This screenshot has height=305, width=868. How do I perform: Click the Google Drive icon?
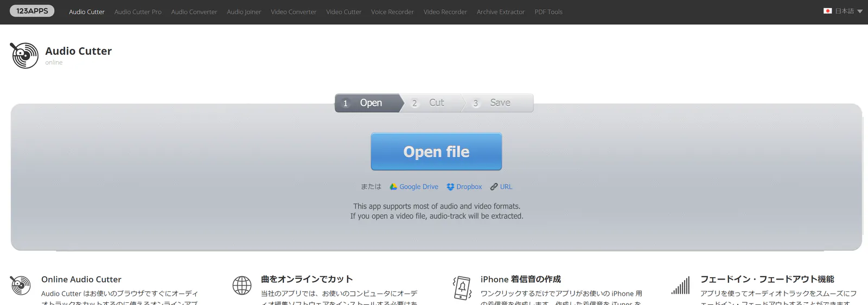393,187
